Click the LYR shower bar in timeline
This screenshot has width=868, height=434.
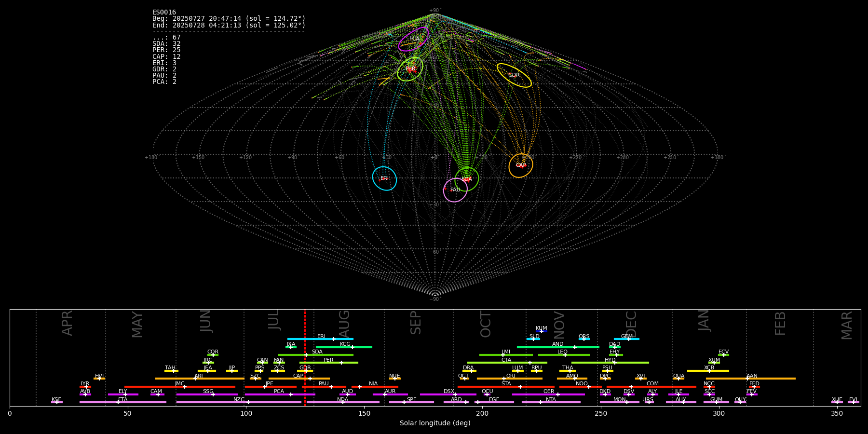pyautogui.click(x=85, y=386)
